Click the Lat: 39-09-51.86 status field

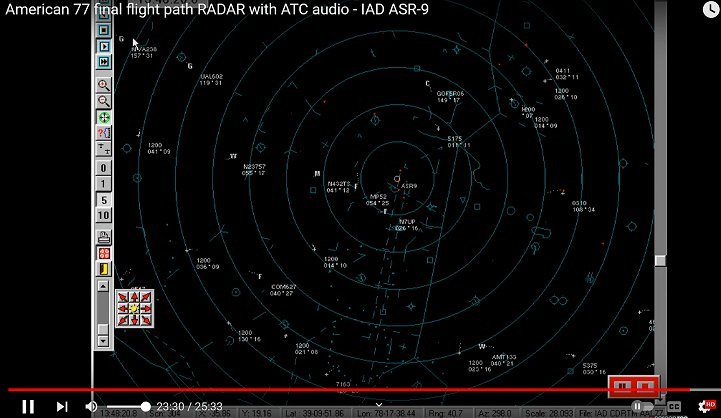(x=315, y=413)
